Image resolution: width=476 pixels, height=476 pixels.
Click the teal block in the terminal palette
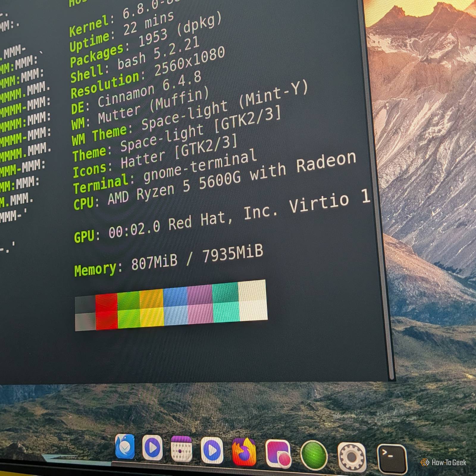(x=226, y=302)
